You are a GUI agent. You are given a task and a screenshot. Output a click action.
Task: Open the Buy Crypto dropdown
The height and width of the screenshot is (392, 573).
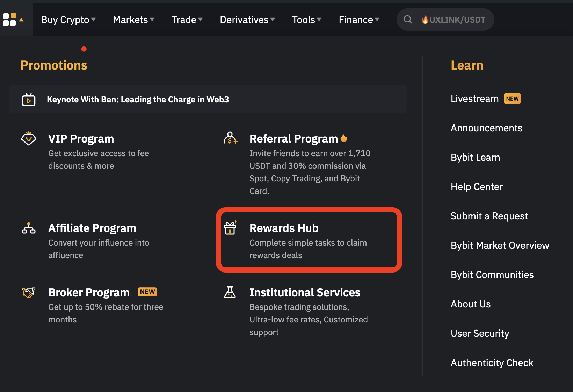68,20
